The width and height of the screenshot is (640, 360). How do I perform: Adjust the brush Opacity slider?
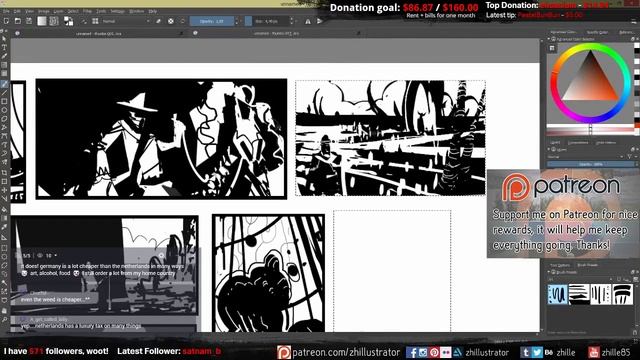point(212,21)
